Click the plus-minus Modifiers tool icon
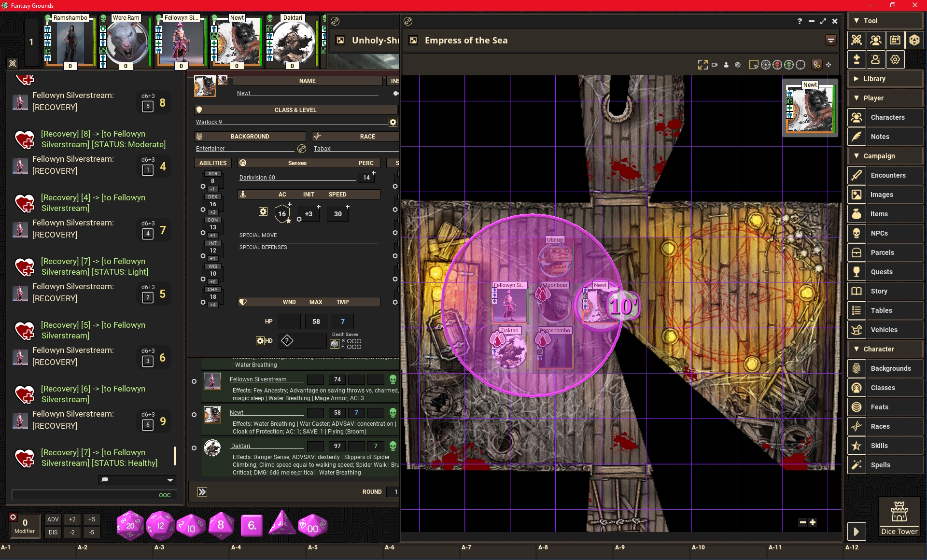The height and width of the screenshot is (560, 927). 857,59
